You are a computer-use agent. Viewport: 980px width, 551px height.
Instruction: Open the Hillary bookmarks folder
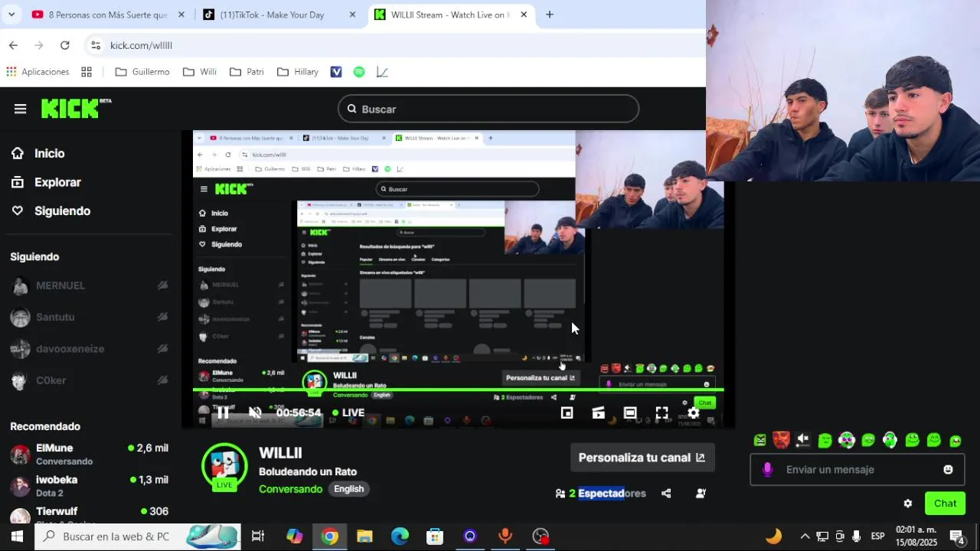click(x=298, y=72)
